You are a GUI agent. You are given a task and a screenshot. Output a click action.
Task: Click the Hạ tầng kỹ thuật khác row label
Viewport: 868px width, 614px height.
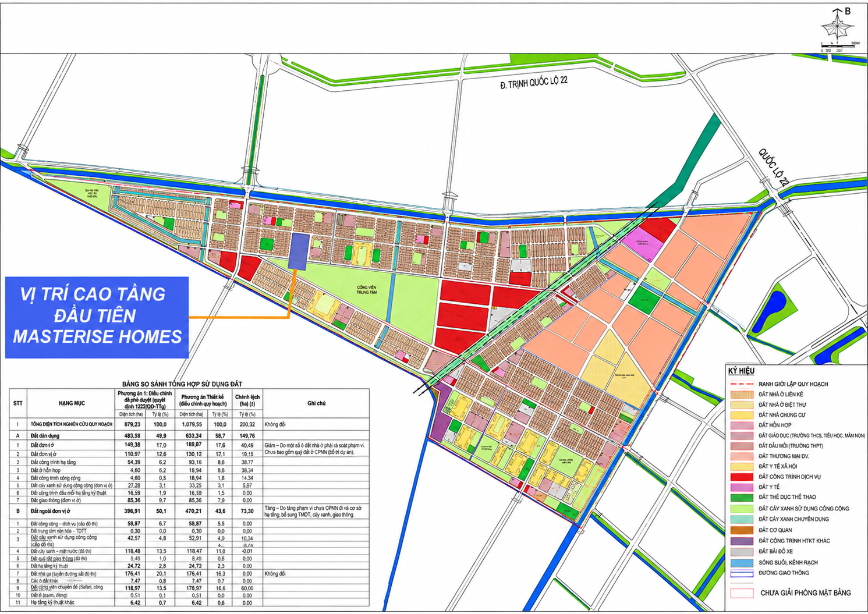tap(53, 602)
